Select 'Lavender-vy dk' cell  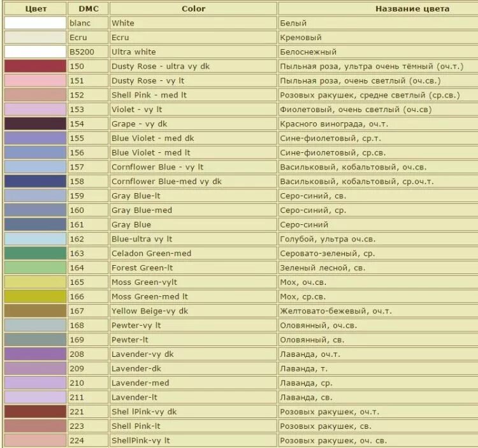(193, 354)
